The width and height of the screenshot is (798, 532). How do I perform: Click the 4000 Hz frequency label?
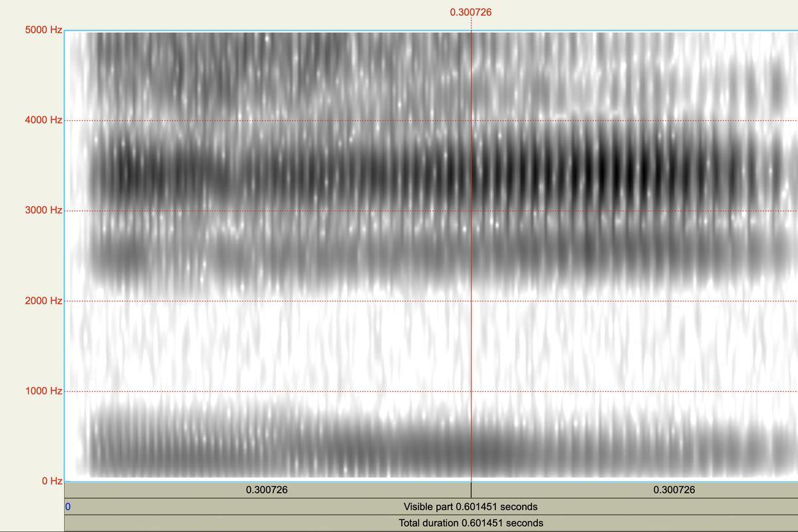pos(44,120)
